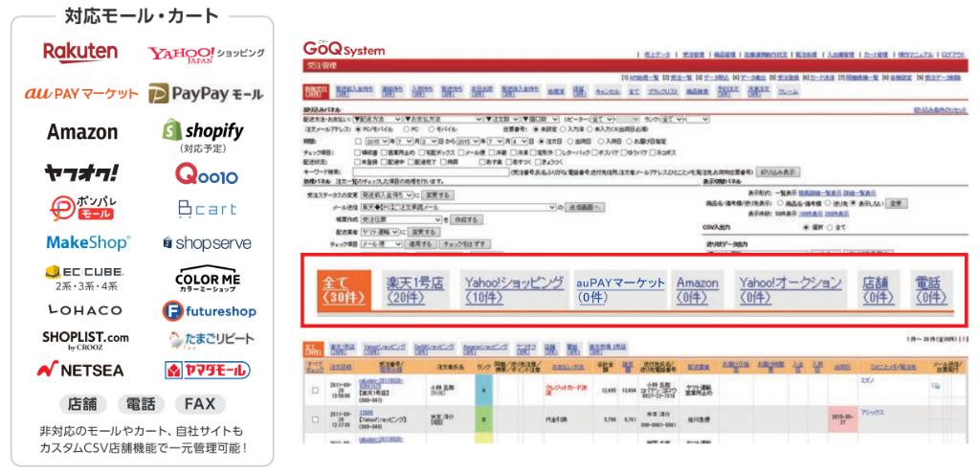Click the Rakuten logo
980x475 pixels.
(x=80, y=53)
